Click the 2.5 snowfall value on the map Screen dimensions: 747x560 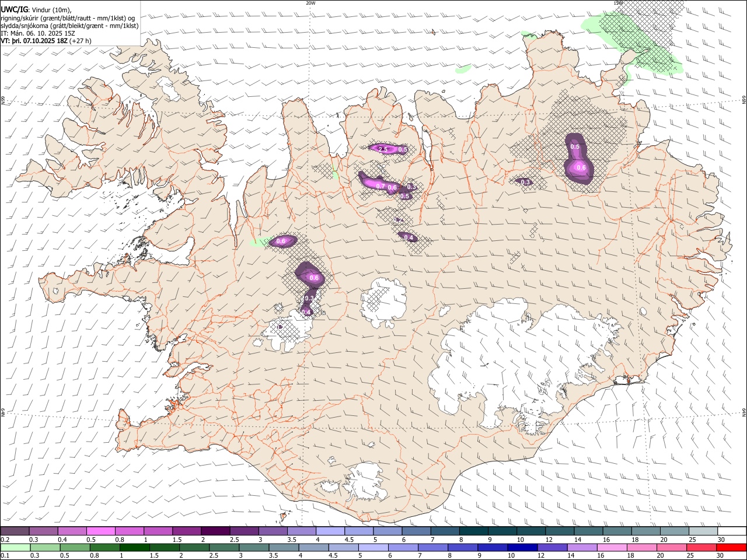coord(383,150)
